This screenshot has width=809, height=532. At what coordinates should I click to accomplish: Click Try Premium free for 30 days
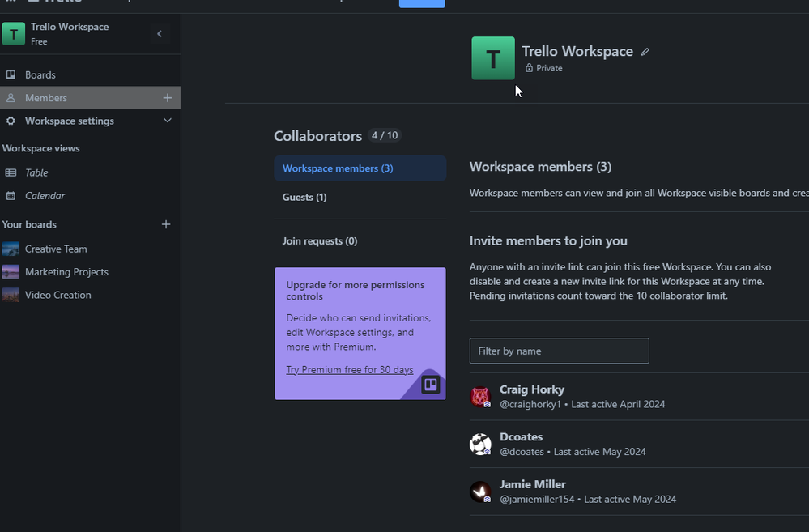[x=350, y=370]
